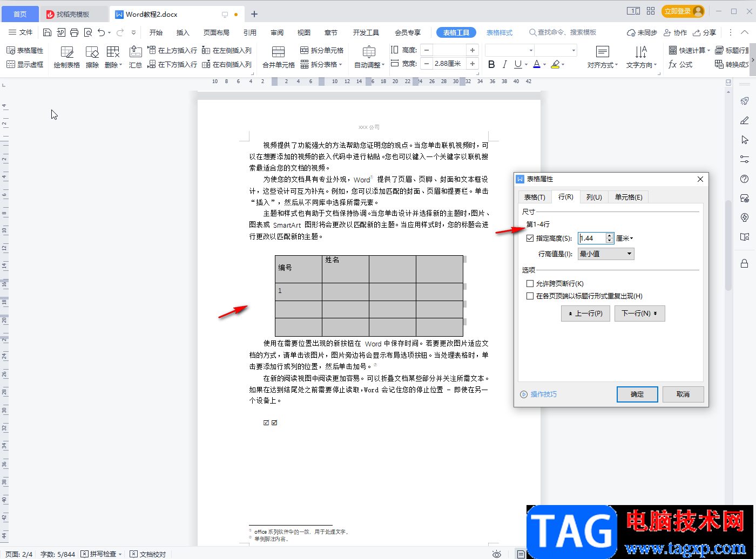This screenshot has width=756, height=559.
Task: Apply Bold formatting button
Action: coord(491,64)
